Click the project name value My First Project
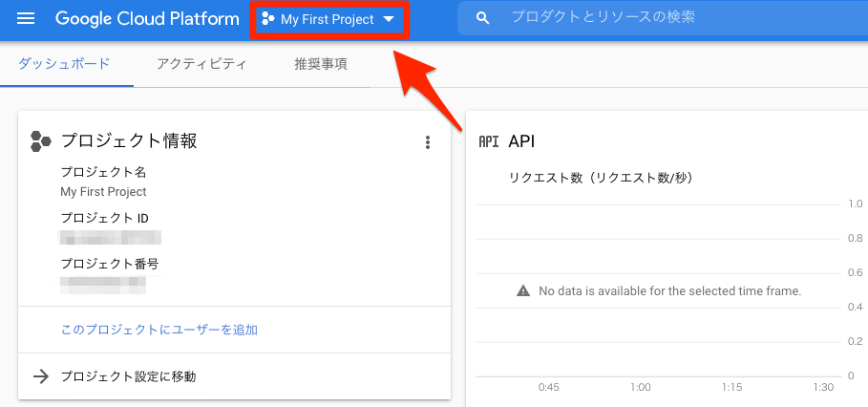Viewport: 868px width, 407px height. [x=103, y=192]
